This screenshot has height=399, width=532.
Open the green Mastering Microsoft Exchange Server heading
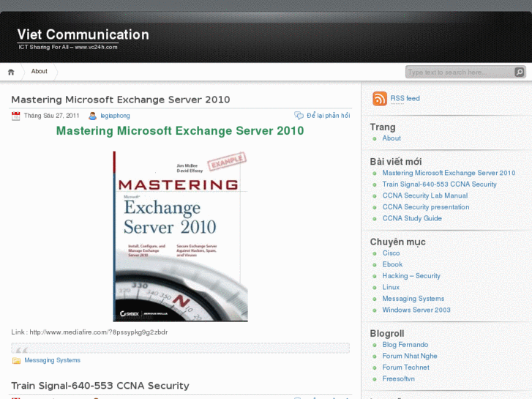coord(180,131)
